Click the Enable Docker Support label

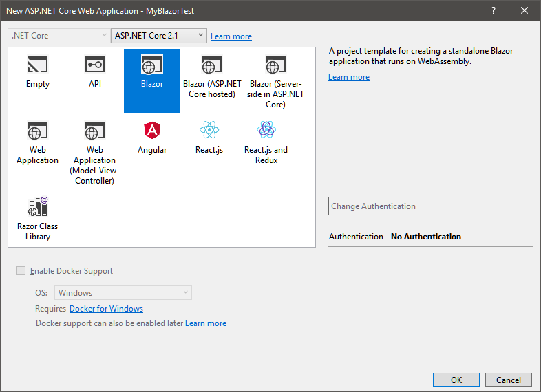(72, 271)
